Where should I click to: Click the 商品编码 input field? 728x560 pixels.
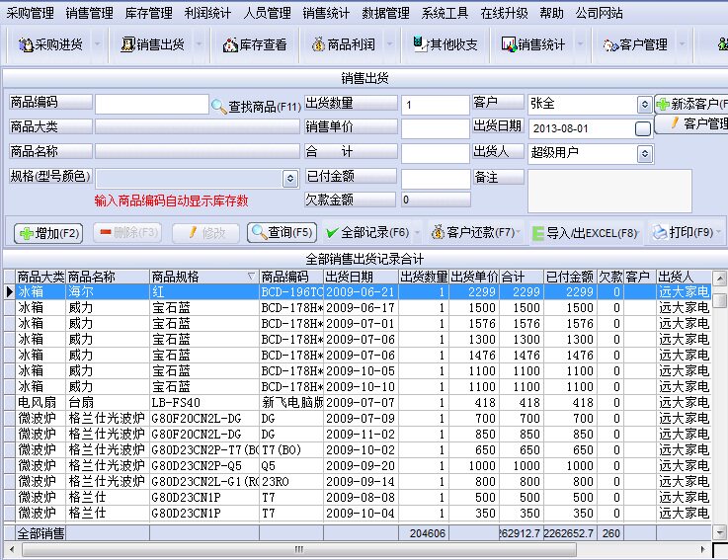pyautogui.click(x=150, y=104)
